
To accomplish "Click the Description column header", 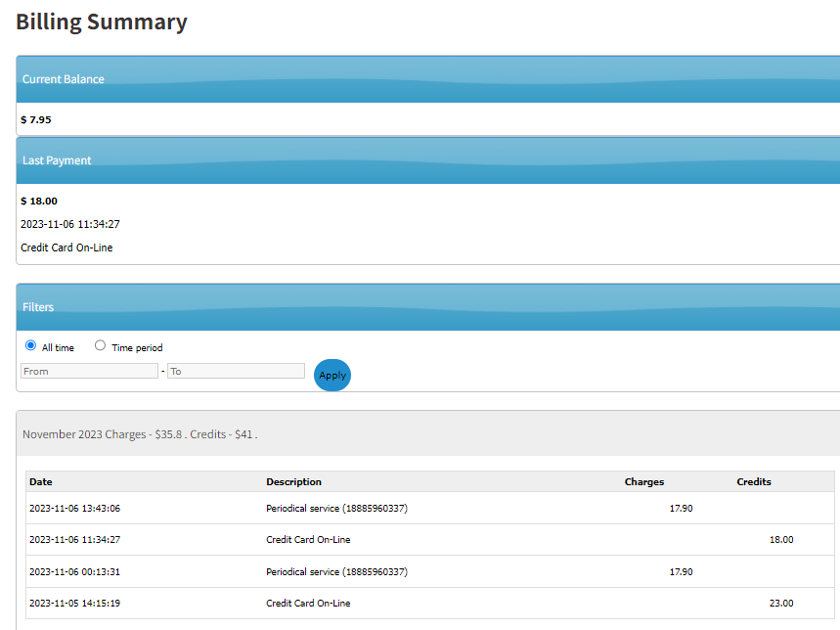I will click(293, 481).
